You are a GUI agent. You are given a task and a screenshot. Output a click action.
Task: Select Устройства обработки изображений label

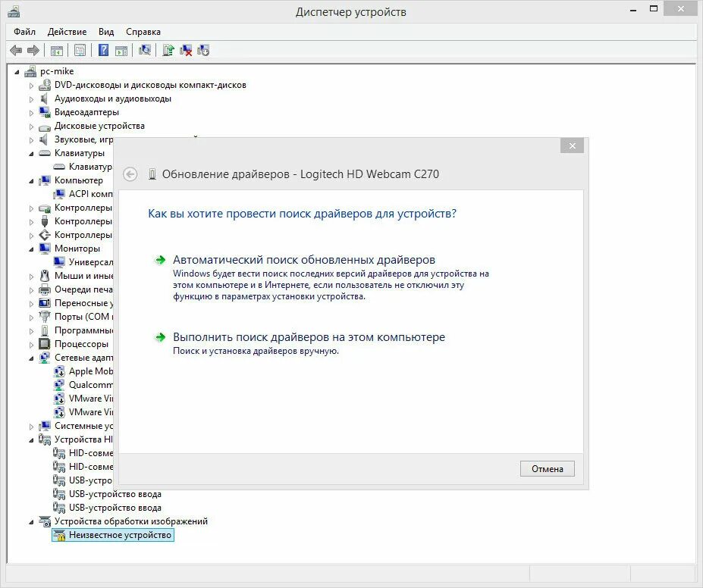click(x=131, y=521)
